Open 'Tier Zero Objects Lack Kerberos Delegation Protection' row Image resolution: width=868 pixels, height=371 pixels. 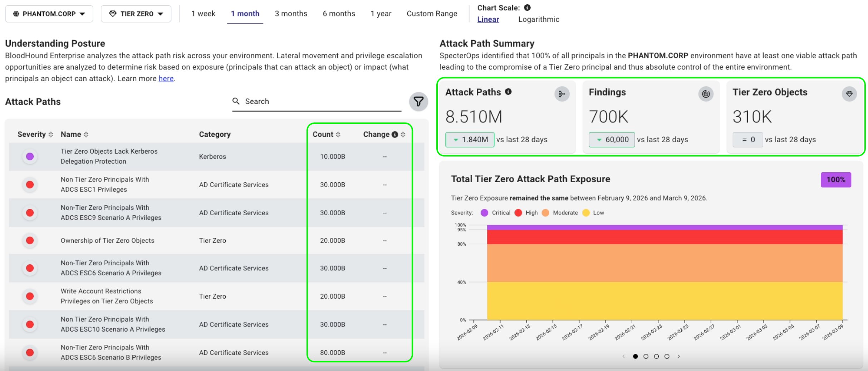tap(216, 156)
